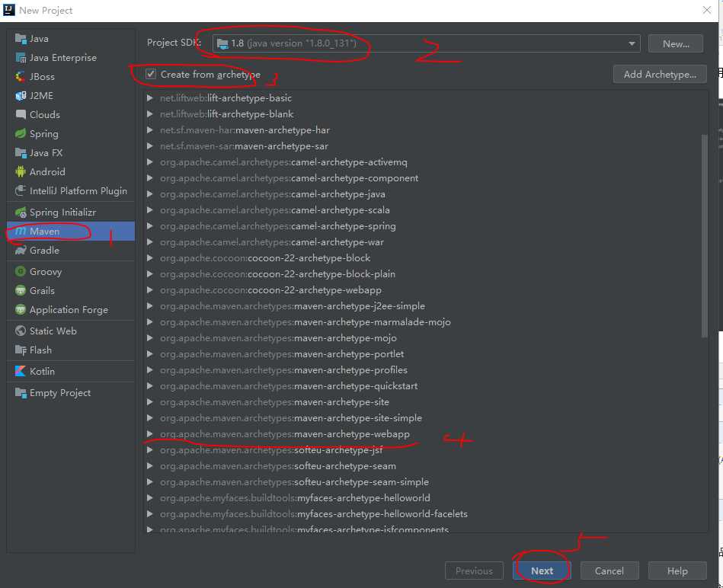
Task: Choose the JBoss icon in sidebar
Action: (21, 76)
